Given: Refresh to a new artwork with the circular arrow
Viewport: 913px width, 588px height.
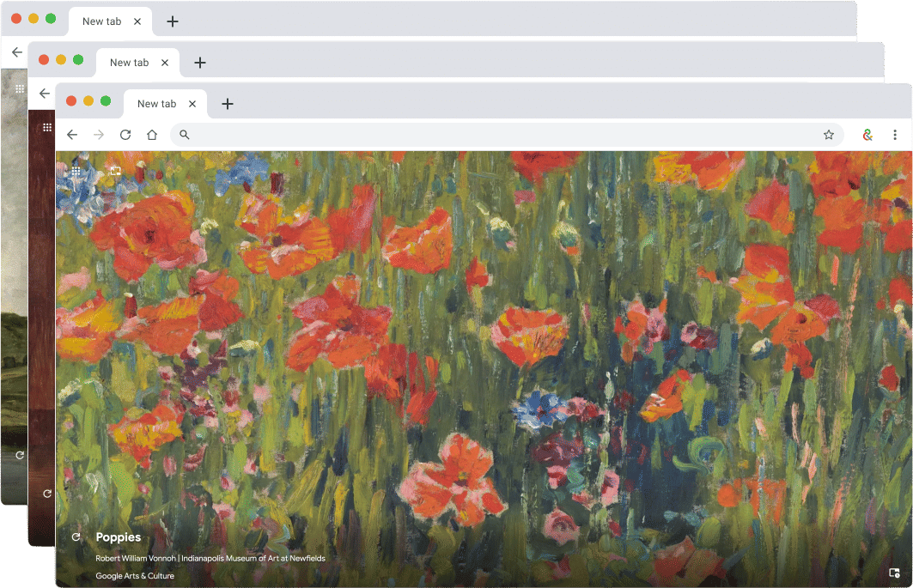Looking at the screenshot, I should tap(76, 536).
